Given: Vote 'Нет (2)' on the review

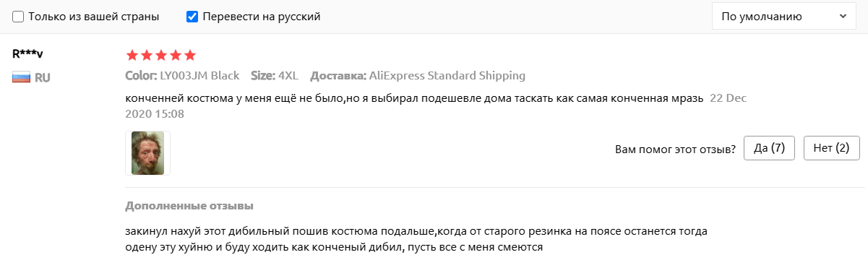Looking at the screenshot, I should pyautogui.click(x=831, y=148).
